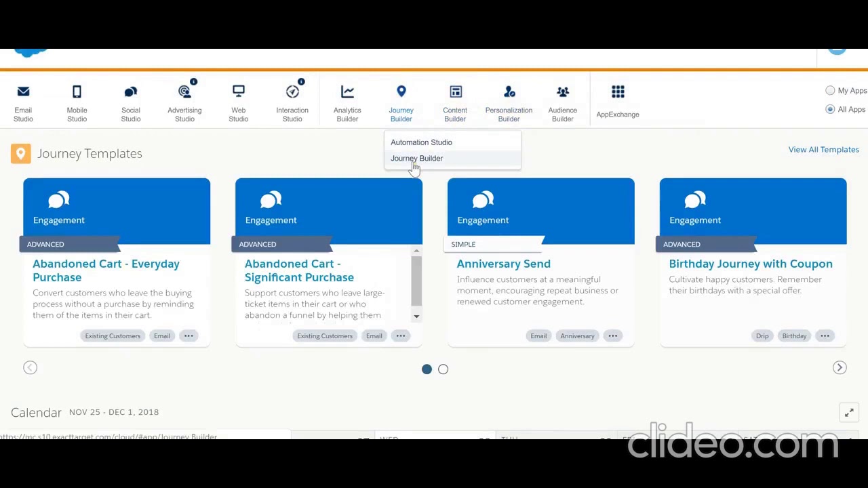
Task: Open Web Studio monitor icon
Action: 239,91
